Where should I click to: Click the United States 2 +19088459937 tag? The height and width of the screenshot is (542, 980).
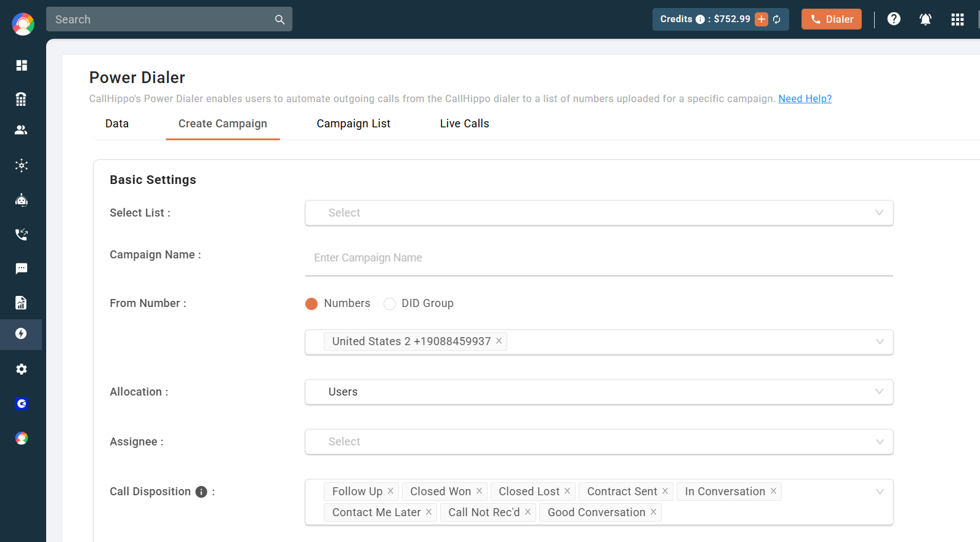pos(416,341)
